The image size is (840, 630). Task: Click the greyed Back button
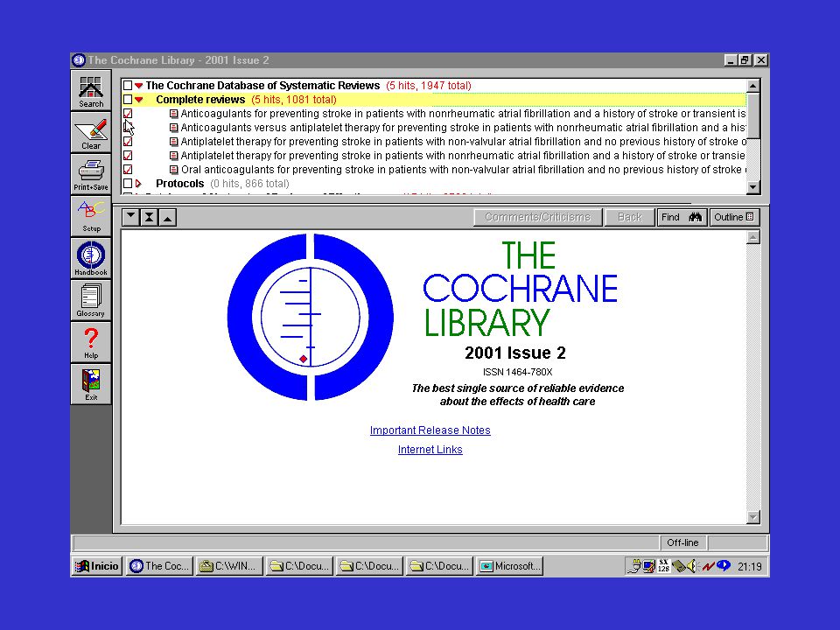(629, 217)
